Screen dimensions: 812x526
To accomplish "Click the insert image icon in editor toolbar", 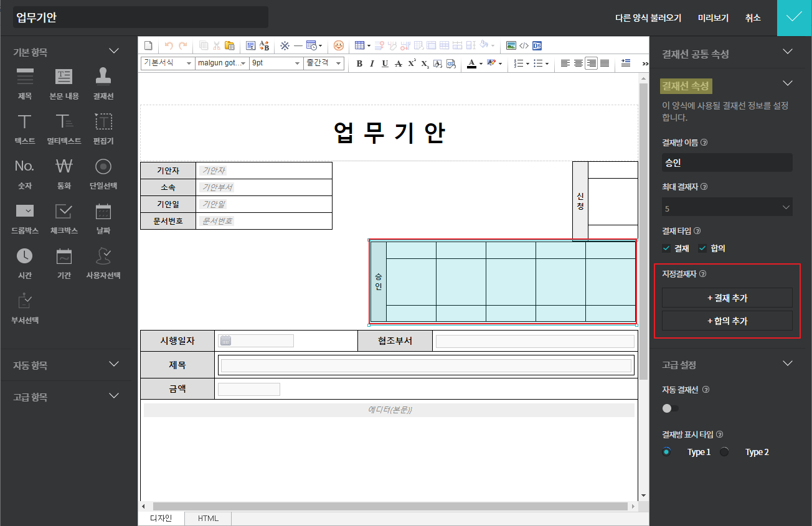I will pos(511,45).
